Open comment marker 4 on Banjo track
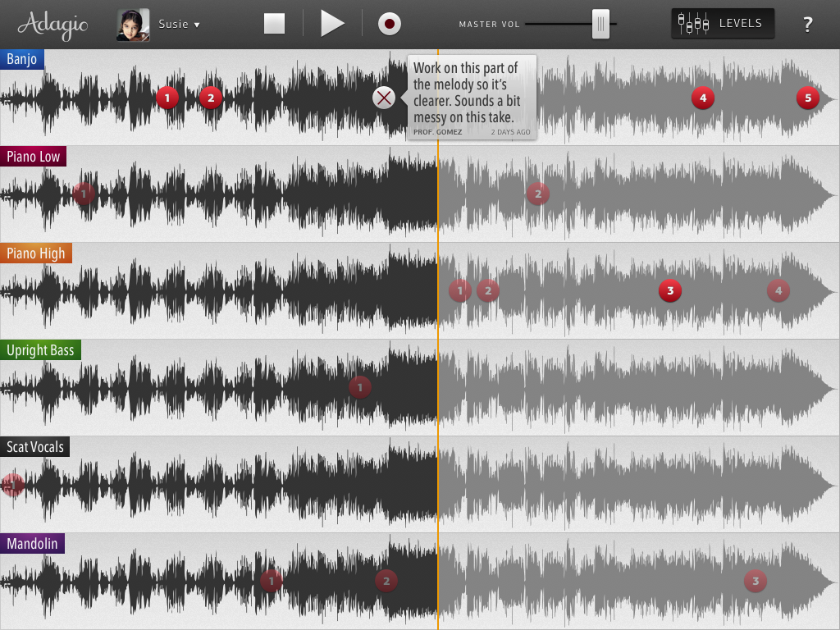The image size is (840, 630). [703, 98]
